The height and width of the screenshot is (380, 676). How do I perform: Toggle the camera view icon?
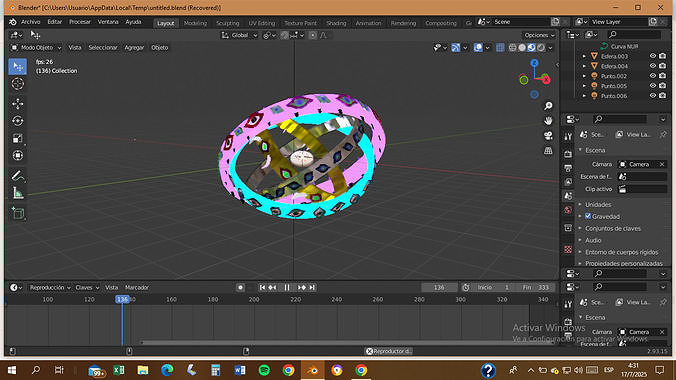tap(548, 136)
